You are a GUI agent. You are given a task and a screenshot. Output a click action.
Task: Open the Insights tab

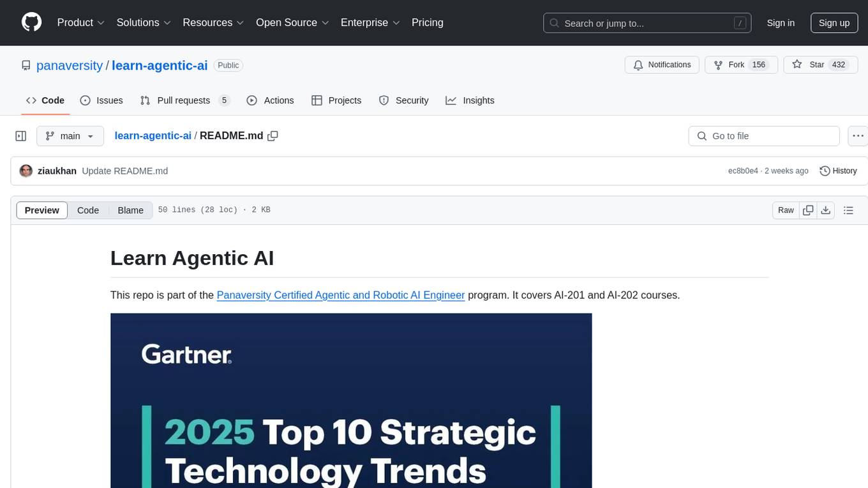click(x=470, y=100)
